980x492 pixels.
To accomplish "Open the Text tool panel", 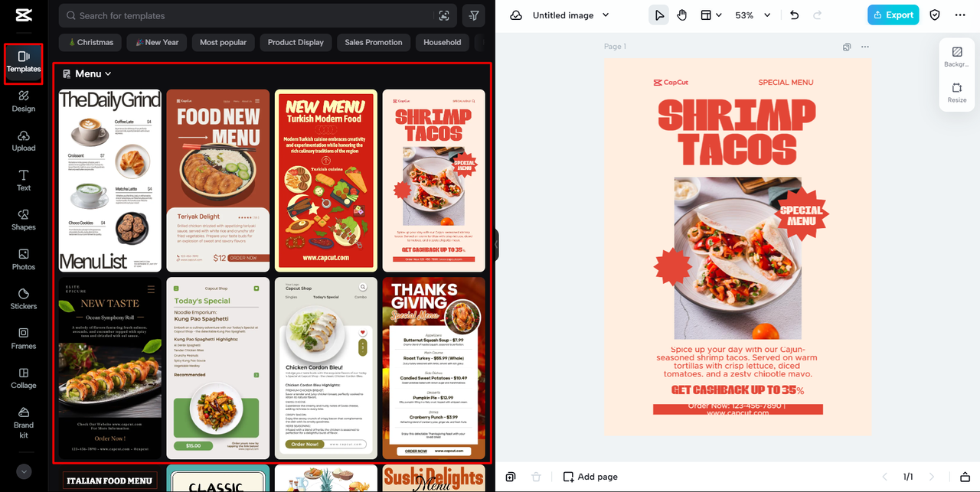I will (x=24, y=181).
